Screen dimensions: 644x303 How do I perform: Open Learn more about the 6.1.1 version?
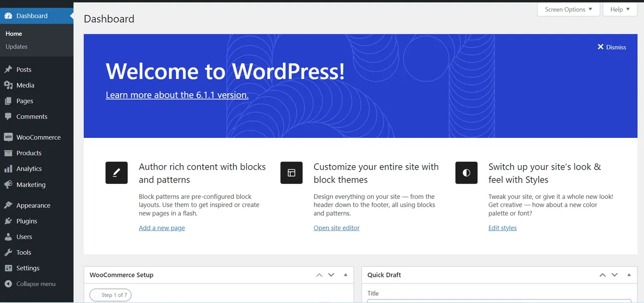[177, 95]
